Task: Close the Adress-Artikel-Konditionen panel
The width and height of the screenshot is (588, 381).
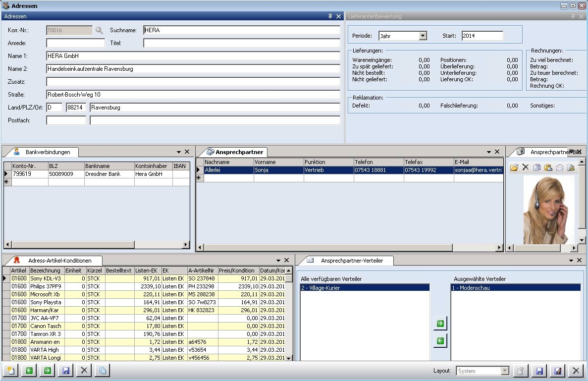Action: (x=287, y=260)
